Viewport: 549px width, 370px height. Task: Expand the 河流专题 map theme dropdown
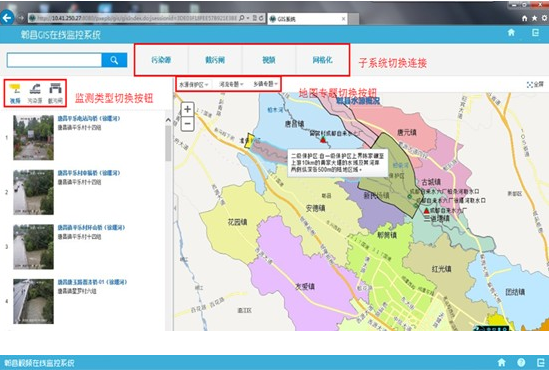pos(231,84)
